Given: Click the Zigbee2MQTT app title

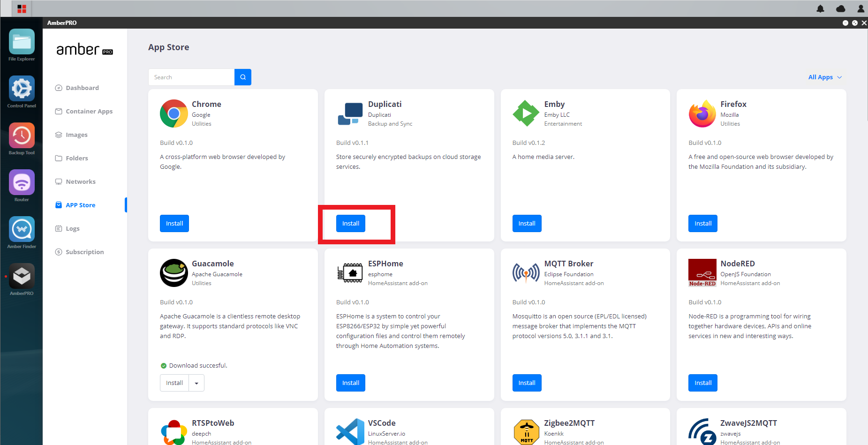Looking at the screenshot, I should (569, 423).
